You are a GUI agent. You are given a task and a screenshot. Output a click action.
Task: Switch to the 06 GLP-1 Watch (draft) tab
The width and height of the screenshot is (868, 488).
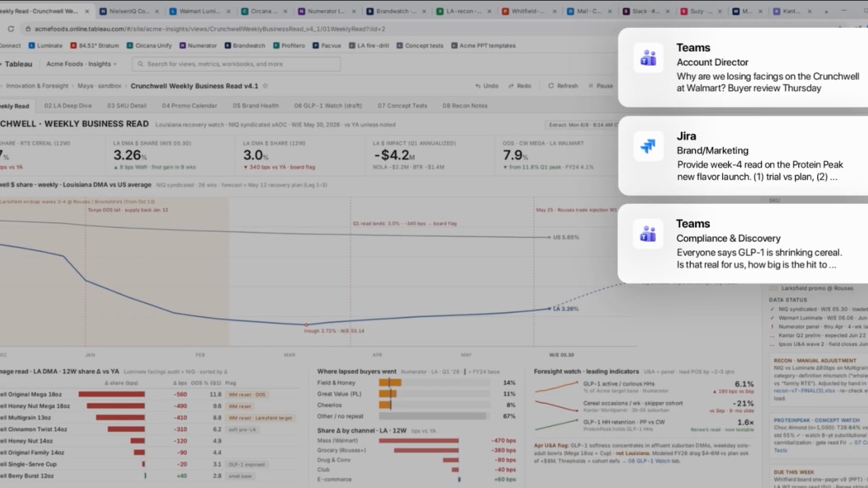pyautogui.click(x=328, y=106)
